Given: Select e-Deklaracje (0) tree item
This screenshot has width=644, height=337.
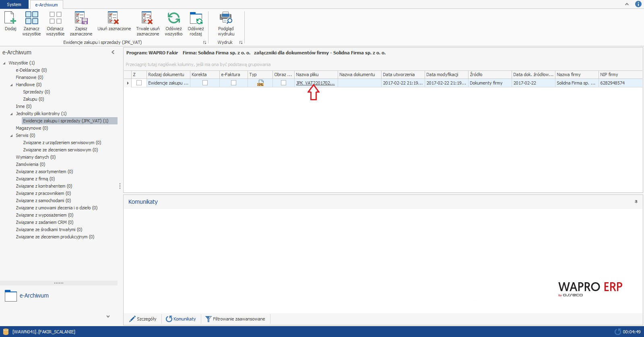Looking at the screenshot, I should click(31, 70).
